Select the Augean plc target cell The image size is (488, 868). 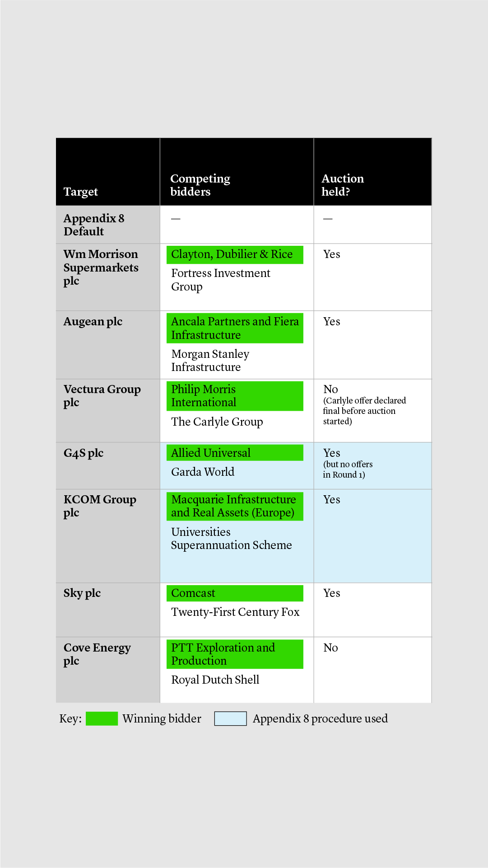93,321
